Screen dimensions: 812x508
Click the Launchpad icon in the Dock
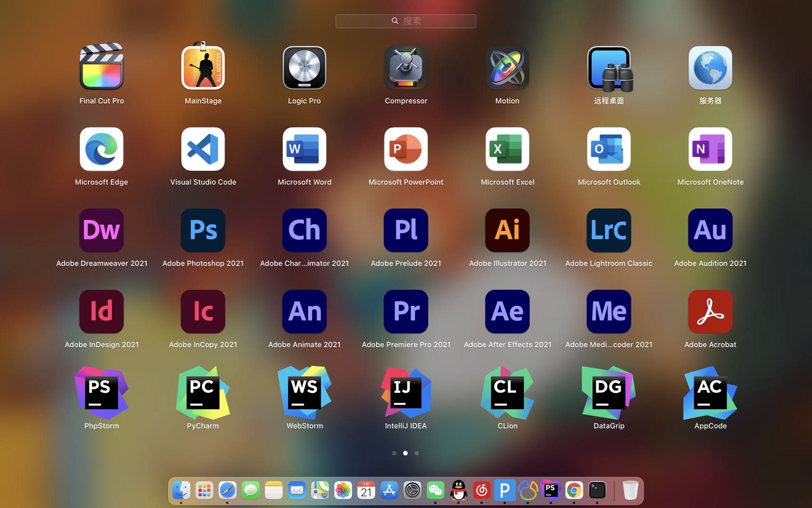coord(204,490)
